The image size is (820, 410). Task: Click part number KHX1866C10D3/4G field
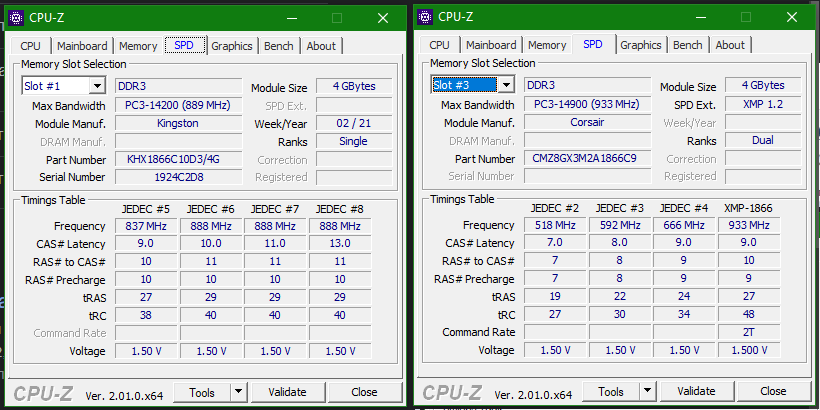[x=178, y=159]
